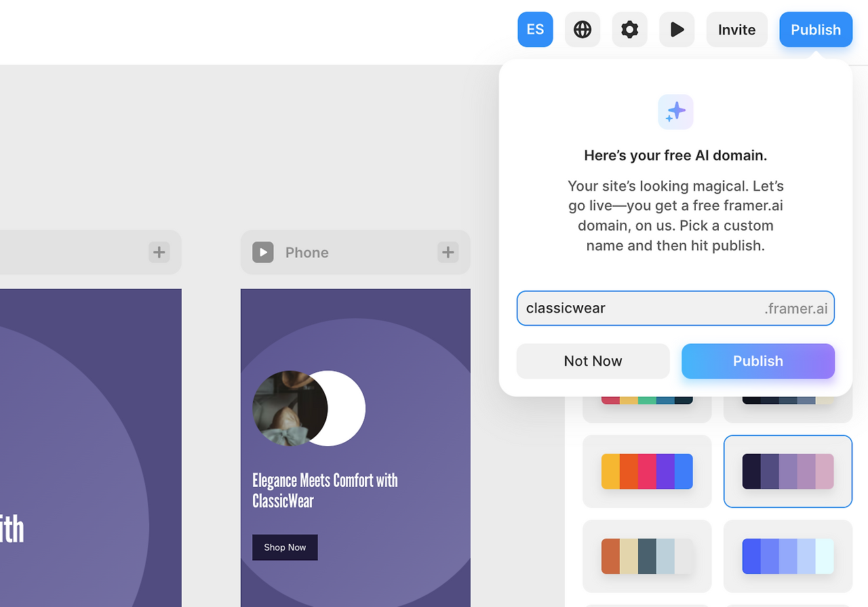Select the round photo in Phone preview
The width and height of the screenshot is (868, 607).
coord(290,408)
